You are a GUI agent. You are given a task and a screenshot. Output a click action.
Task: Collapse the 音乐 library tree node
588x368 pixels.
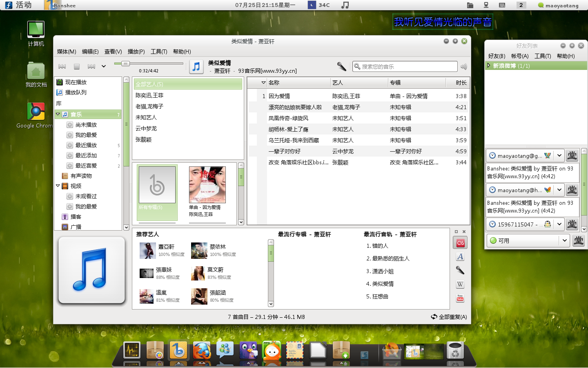click(58, 114)
